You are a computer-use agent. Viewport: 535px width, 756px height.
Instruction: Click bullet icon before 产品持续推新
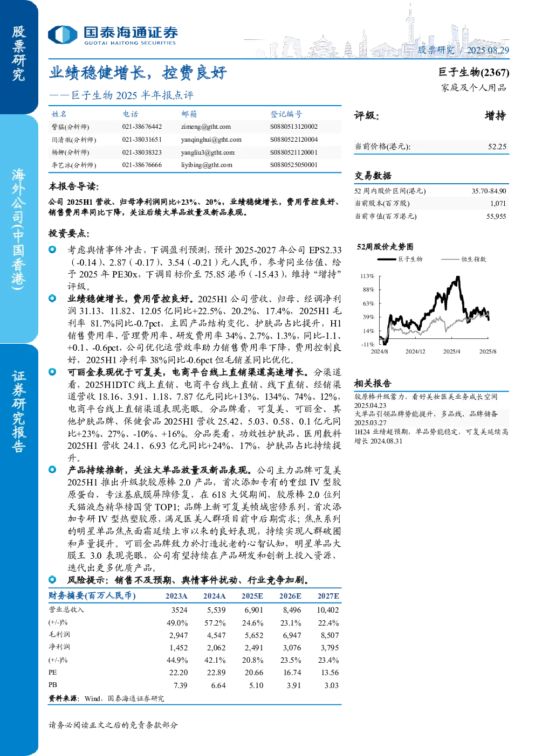(52, 469)
